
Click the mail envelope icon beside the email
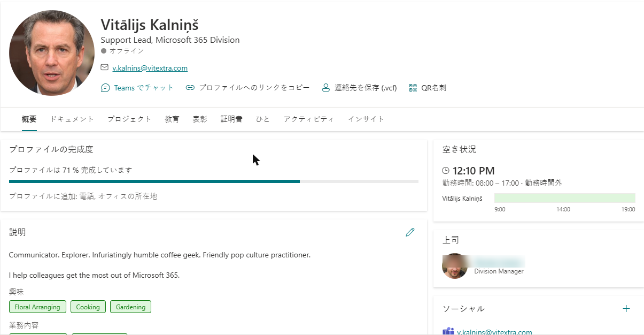coord(105,68)
